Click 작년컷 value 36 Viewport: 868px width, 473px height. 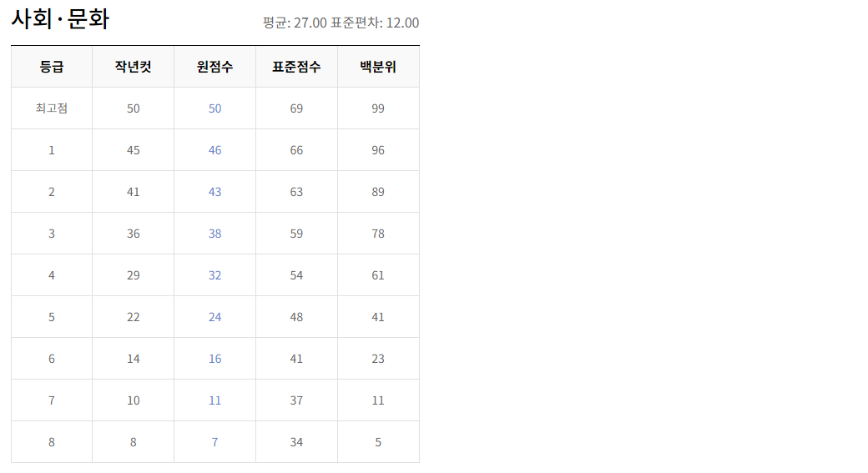pyautogui.click(x=133, y=234)
